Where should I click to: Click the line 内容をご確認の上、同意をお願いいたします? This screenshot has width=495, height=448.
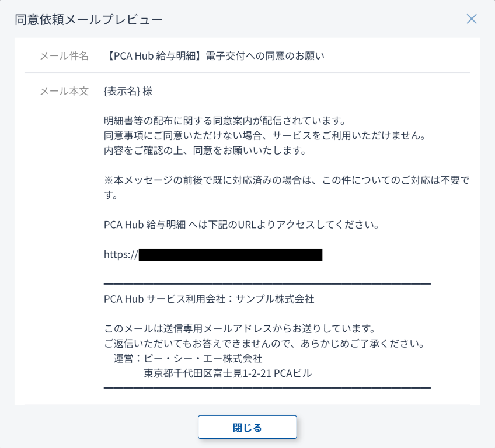click(205, 150)
